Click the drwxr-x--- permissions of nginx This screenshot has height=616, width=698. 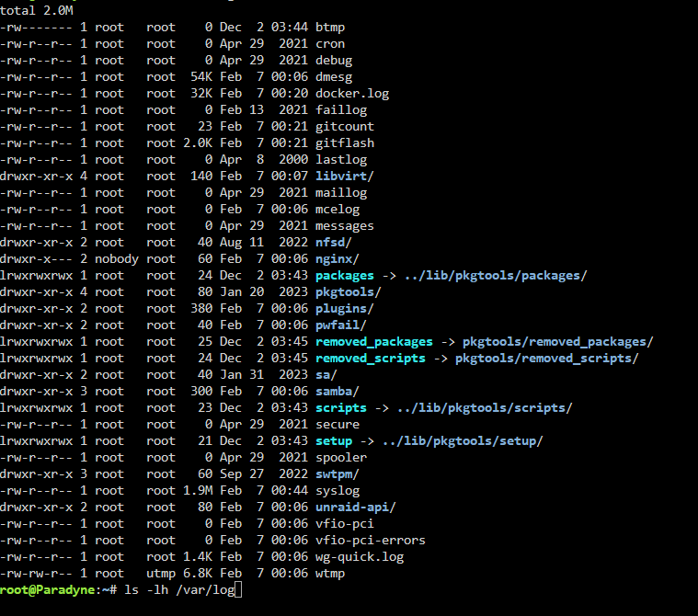point(37,258)
